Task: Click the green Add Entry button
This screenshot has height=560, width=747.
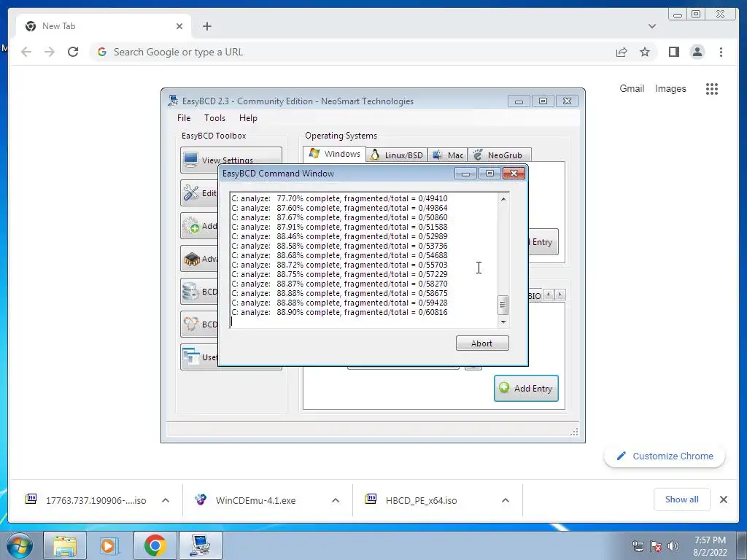Action: click(526, 388)
